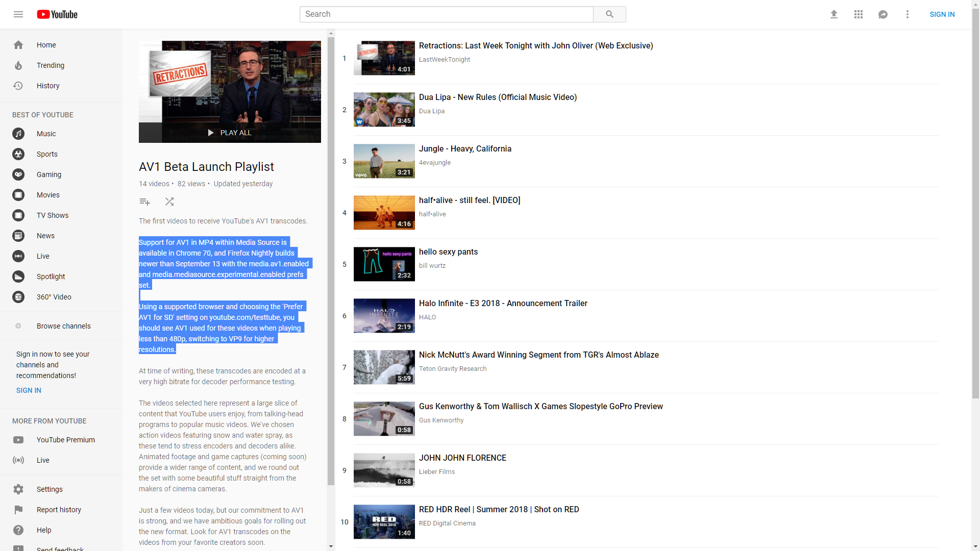Open Jungle - Heavy, California title
This screenshot has height=551, width=980.
click(465, 149)
